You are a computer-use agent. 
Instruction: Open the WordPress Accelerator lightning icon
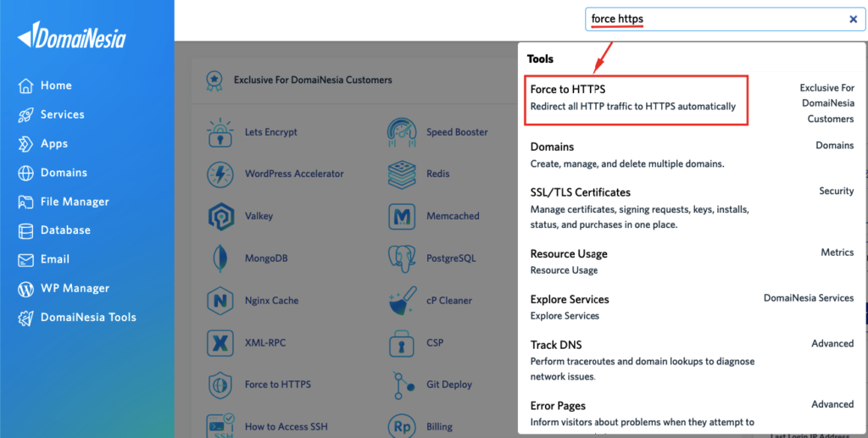coord(220,175)
